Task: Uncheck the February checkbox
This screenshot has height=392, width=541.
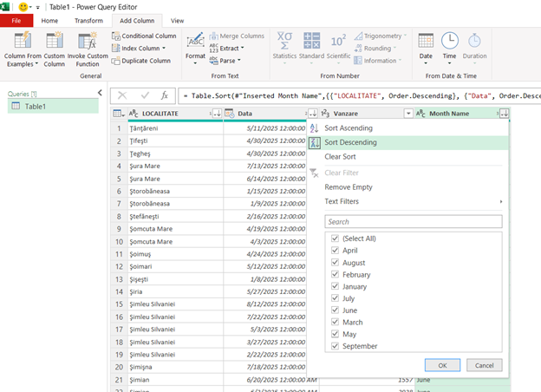Action: (335, 274)
